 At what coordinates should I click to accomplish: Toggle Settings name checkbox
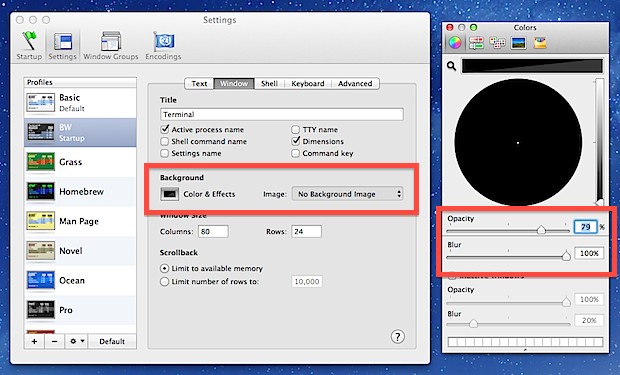pyautogui.click(x=165, y=153)
